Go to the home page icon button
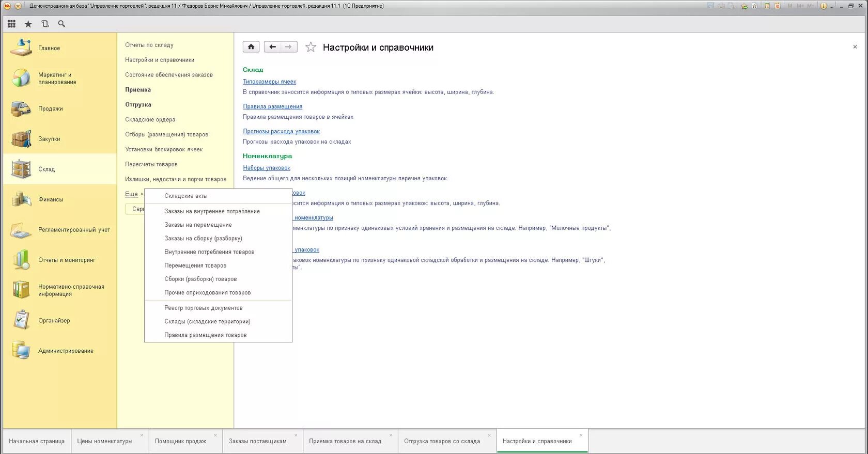868x454 pixels. click(251, 47)
